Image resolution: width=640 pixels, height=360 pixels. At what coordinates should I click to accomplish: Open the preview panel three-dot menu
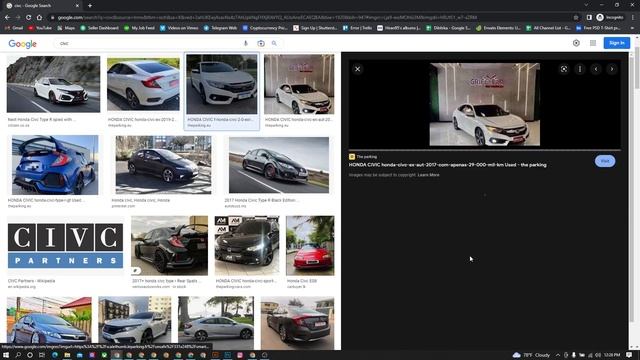(580, 69)
